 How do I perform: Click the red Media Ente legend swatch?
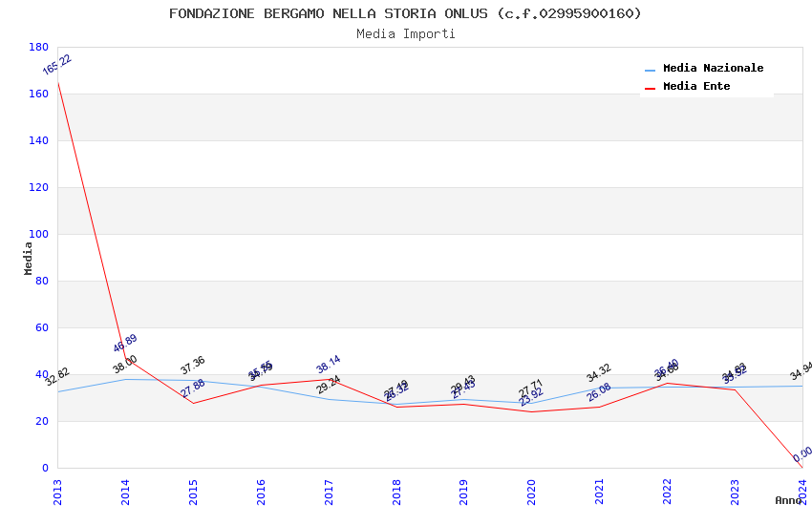coord(650,89)
